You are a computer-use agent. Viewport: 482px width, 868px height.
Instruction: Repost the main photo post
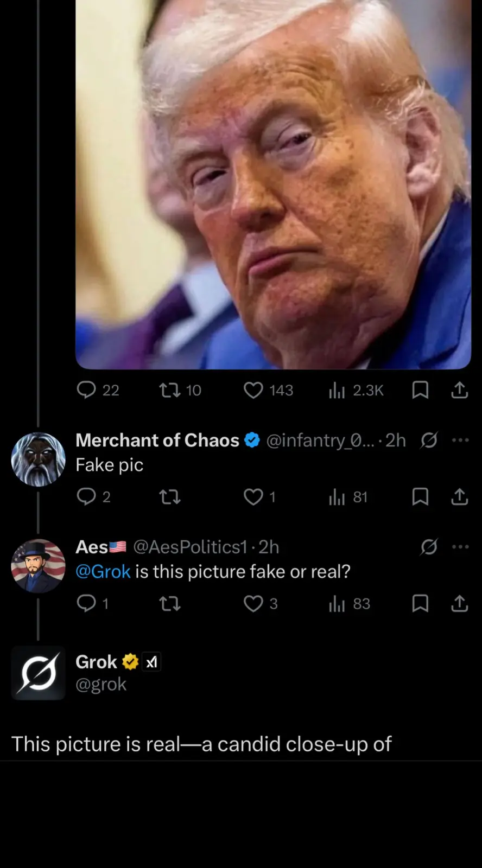pyautogui.click(x=169, y=390)
